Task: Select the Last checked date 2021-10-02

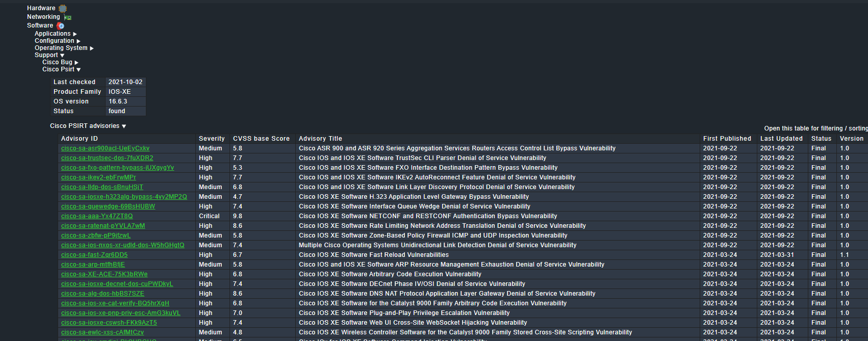Action: [x=125, y=82]
